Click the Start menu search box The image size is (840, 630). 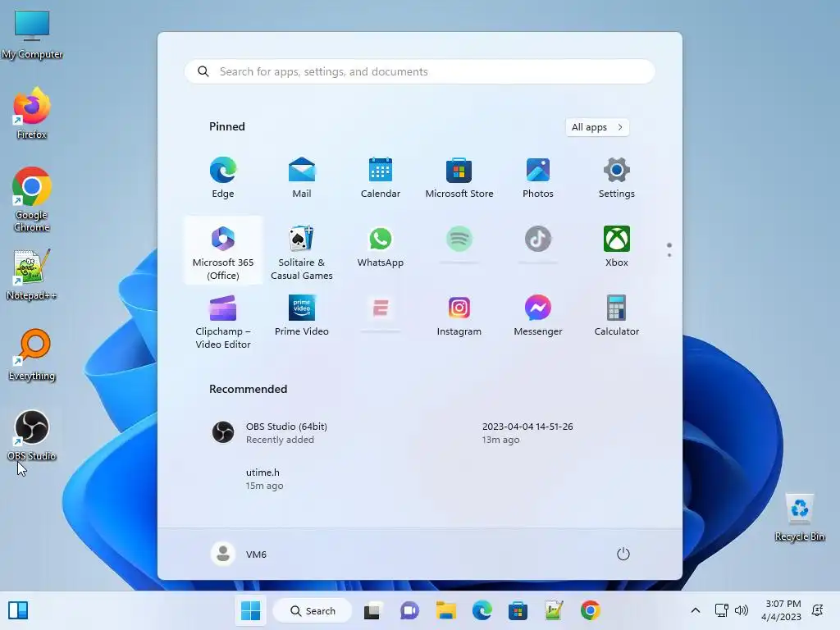(x=419, y=72)
